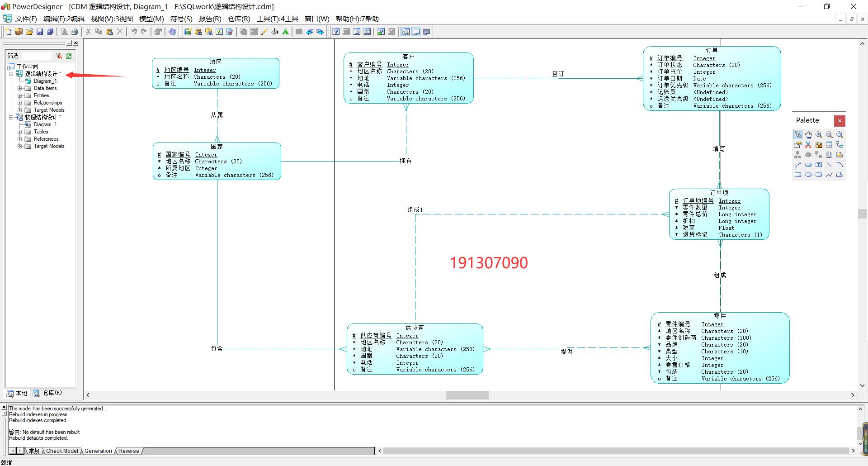868x466 pixels.
Task: Pick the Grabber hand tool in Palette
Action: (x=808, y=135)
